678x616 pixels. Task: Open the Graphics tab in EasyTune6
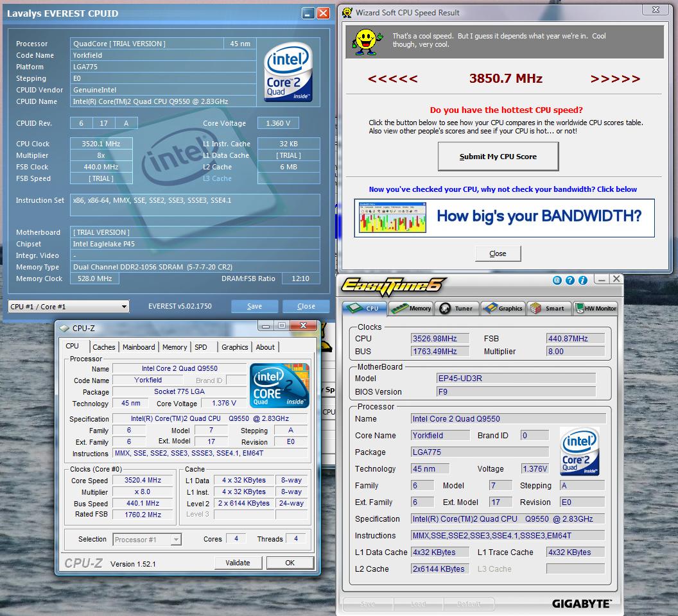click(x=503, y=308)
